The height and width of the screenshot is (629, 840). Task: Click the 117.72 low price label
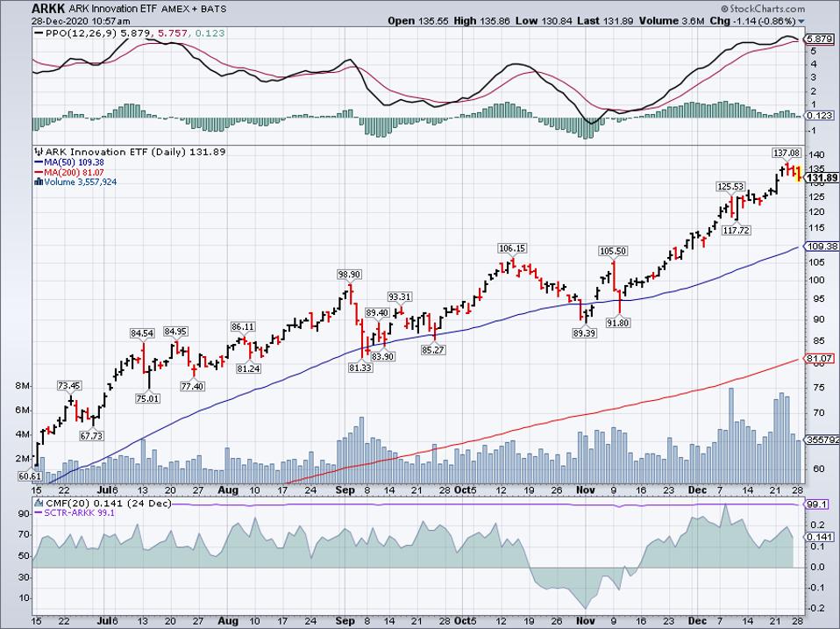(x=737, y=231)
